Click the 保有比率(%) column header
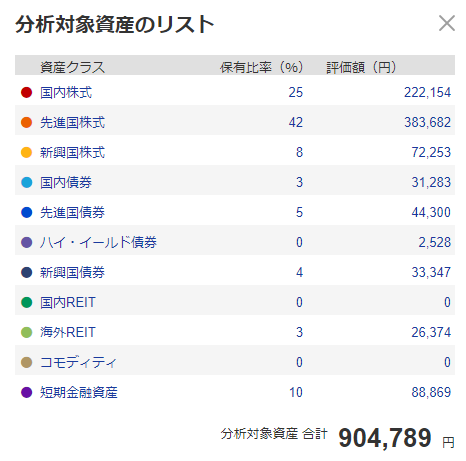The width and height of the screenshot is (466, 461). pos(261,67)
